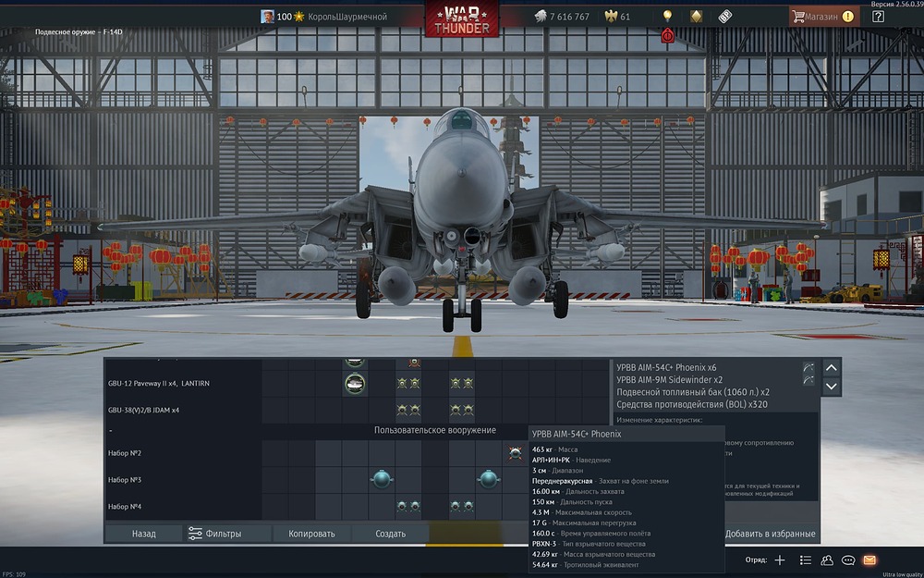The height and width of the screenshot is (578, 924).
Task: Click the red power icon below the top bar
Action: tap(667, 35)
